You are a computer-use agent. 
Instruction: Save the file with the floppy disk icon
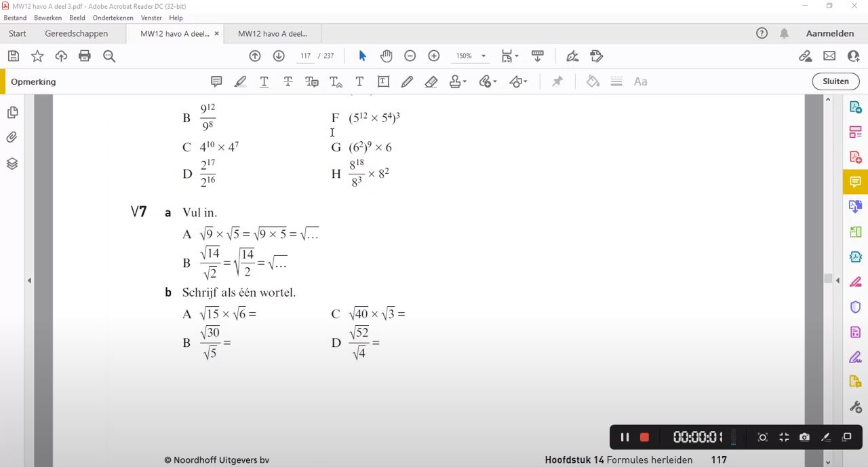click(13, 56)
